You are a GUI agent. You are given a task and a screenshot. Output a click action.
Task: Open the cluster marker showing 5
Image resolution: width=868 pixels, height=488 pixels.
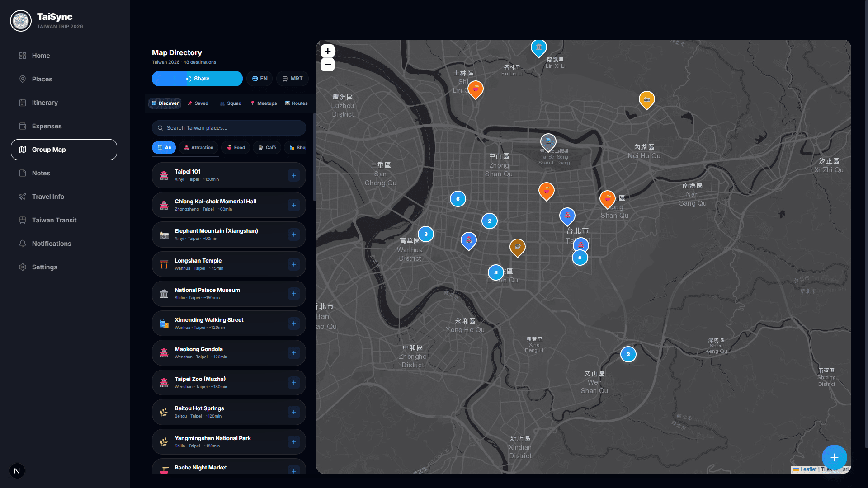(x=580, y=258)
